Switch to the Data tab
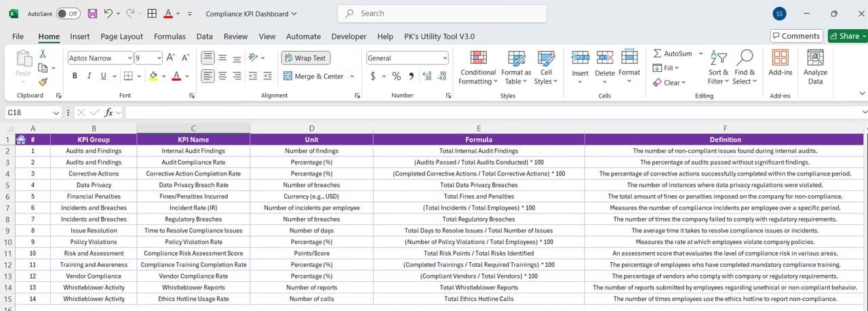This screenshot has height=311, width=868. (x=204, y=37)
